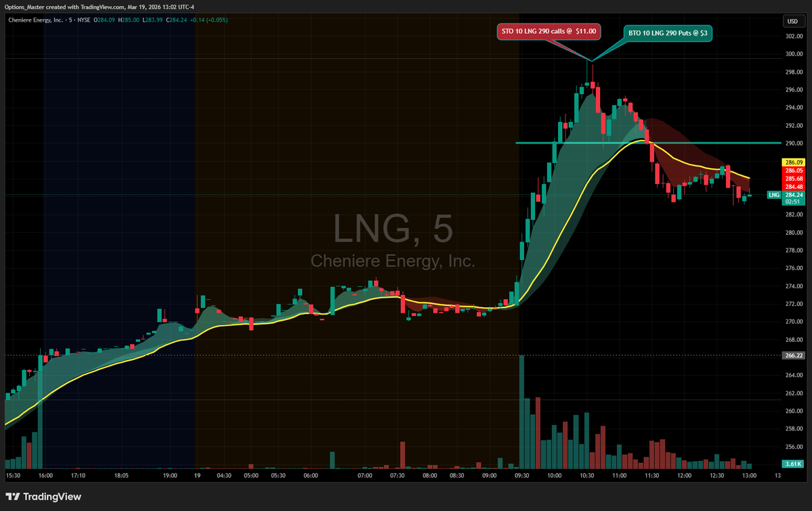Click the 270.00 price axis label
Screen dimensions: 812x511
coord(794,321)
